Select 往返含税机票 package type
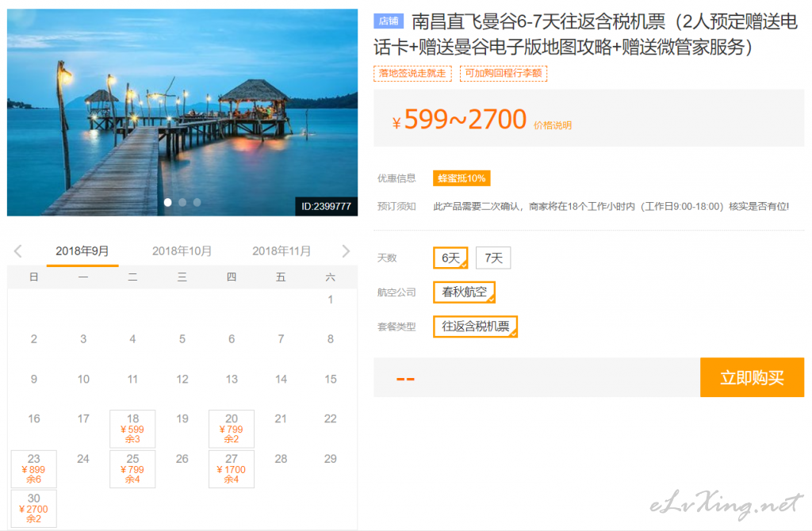This screenshot has width=812, height=531. (476, 326)
